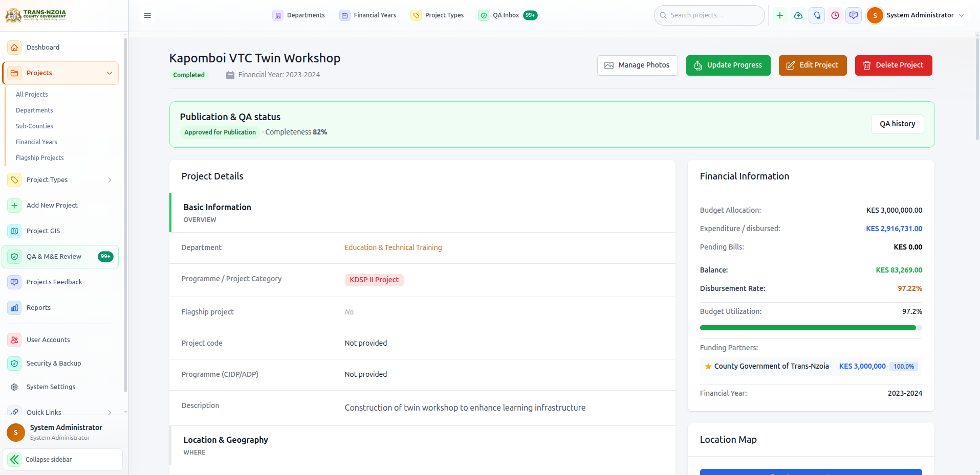
Task: Click the Collapse sidebar double-arrow icon
Action: click(14, 460)
